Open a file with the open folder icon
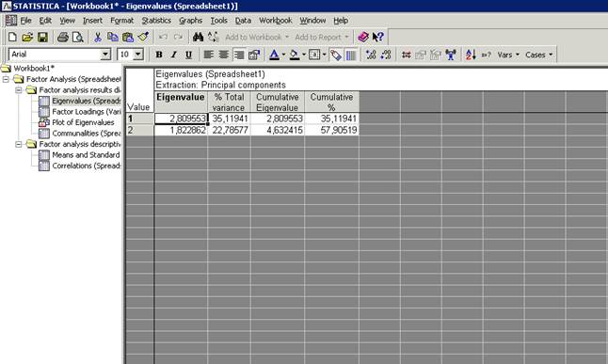The width and height of the screenshot is (608, 364). coord(27,38)
